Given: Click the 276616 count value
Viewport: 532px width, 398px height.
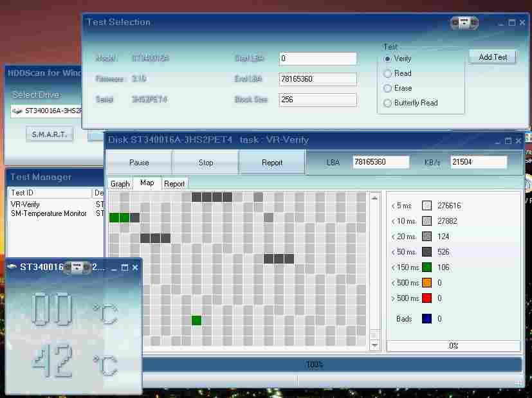Looking at the screenshot, I should 449,206.
